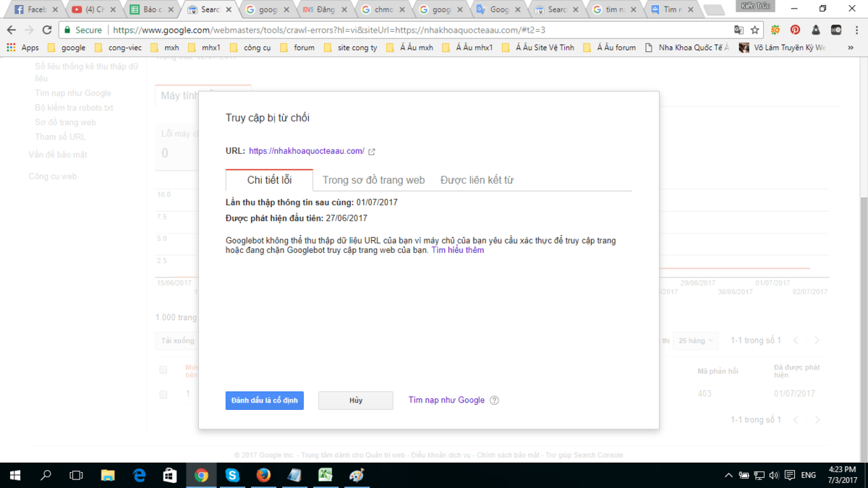Open Sơ đồ trang web in the sidebar
Image resolution: width=868 pixels, height=488 pixels.
tap(65, 122)
